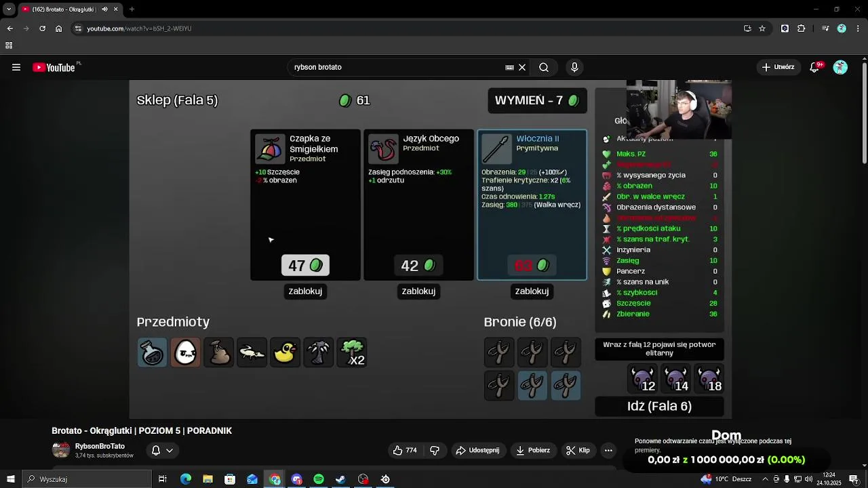Select the last highlighted weapon slot
This screenshot has height=488, width=868.
(x=566, y=386)
